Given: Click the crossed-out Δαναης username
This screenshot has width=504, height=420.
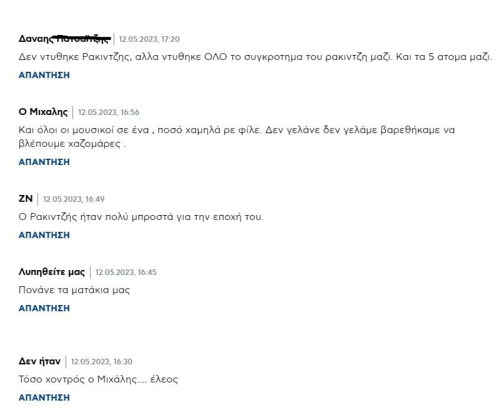Looking at the screenshot, I should 64,39.
